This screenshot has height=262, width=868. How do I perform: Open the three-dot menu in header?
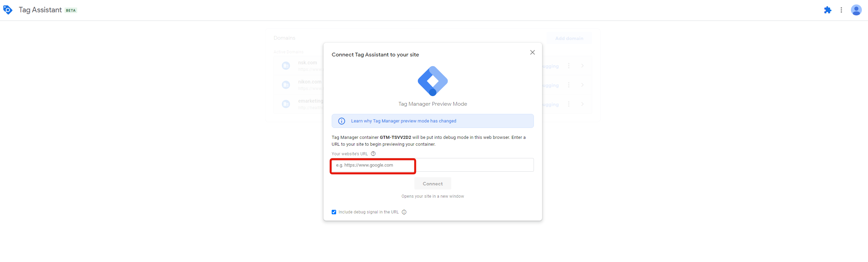click(x=841, y=10)
